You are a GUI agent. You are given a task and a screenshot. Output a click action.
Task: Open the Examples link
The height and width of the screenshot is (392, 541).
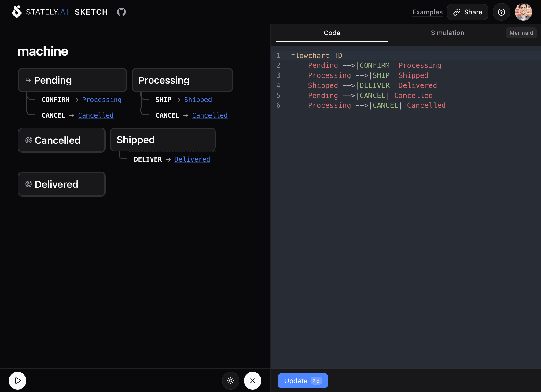pos(427,12)
